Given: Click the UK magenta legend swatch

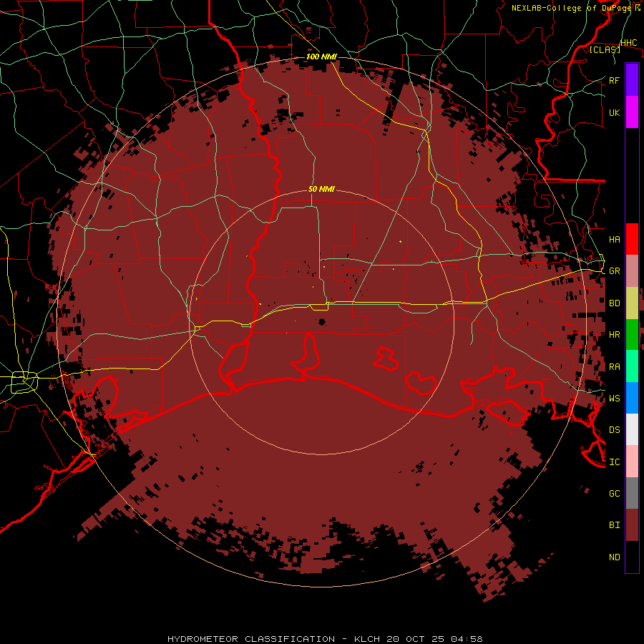Looking at the screenshot, I should coord(632,112).
